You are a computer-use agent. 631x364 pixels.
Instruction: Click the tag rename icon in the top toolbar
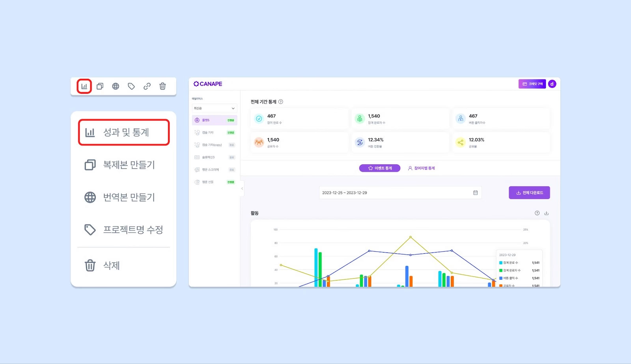[x=131, y=86]
